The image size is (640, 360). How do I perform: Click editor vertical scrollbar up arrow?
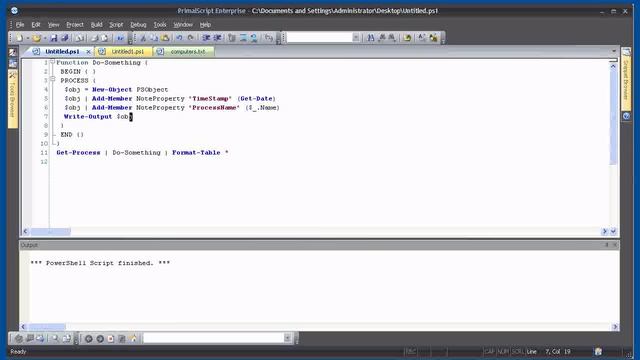(613, 66)
